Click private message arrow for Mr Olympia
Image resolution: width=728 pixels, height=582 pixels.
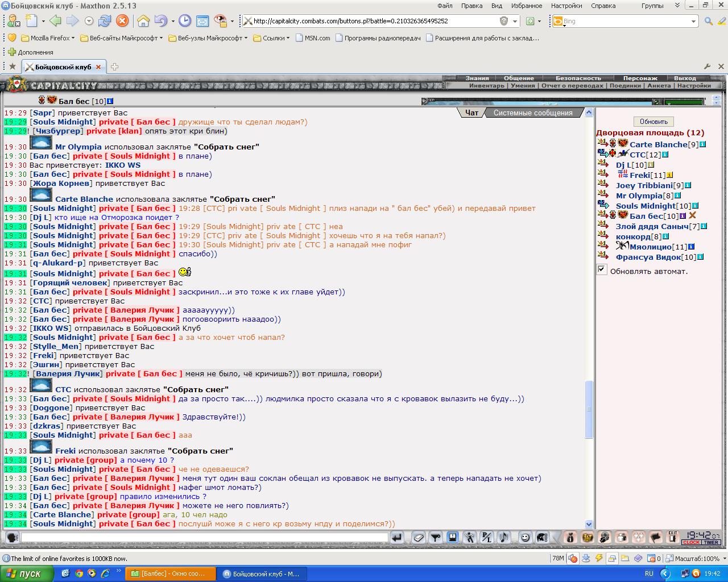coord(603,195)
